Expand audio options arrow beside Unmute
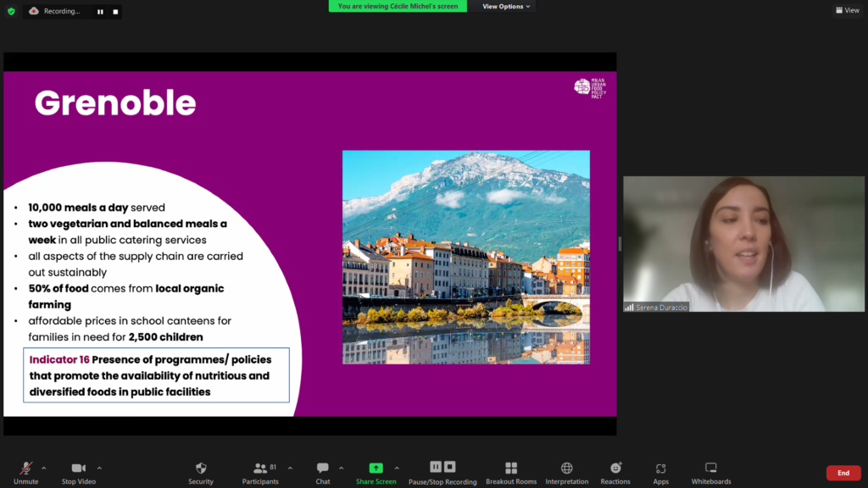The height and width of the screenshot is (488, 868). pos(44,468)
